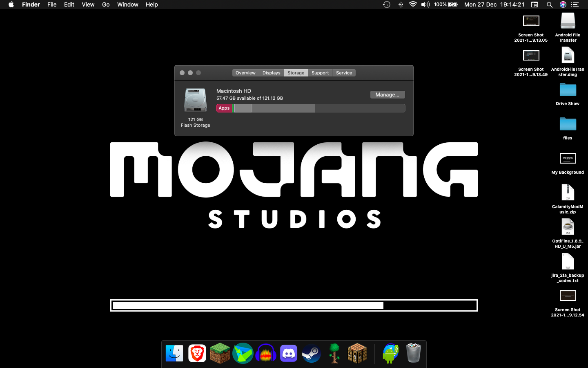Screen dimensions: 588x368
Task: Open the Displays tab
Action: tap(271, 73)
